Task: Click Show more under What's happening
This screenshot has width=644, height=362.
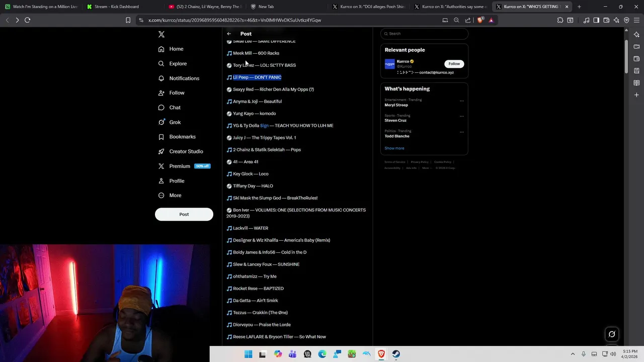Action: [394, 148]
